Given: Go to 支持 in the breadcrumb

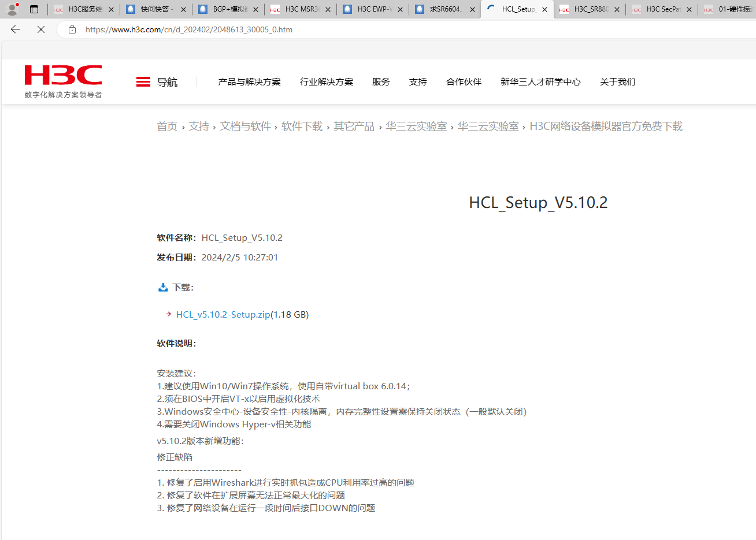Looking at the screenshot, I should 199,126.
